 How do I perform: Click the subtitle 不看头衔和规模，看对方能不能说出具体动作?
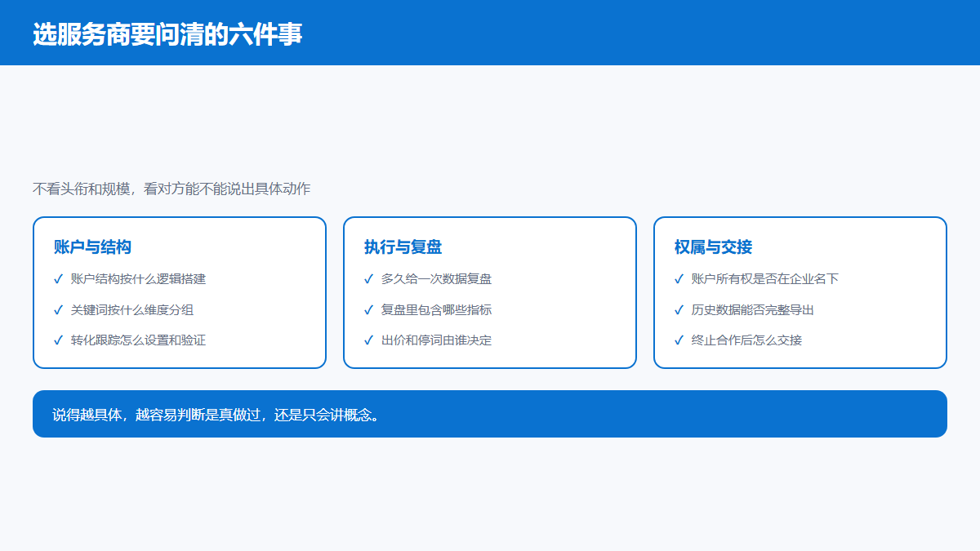point(171,189)
